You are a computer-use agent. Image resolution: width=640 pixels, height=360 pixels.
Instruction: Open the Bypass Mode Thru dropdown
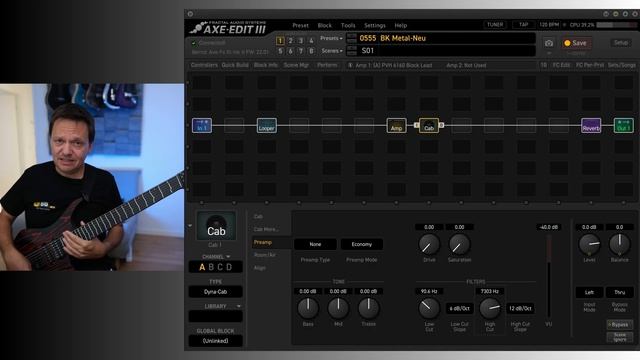pos(620,292)
